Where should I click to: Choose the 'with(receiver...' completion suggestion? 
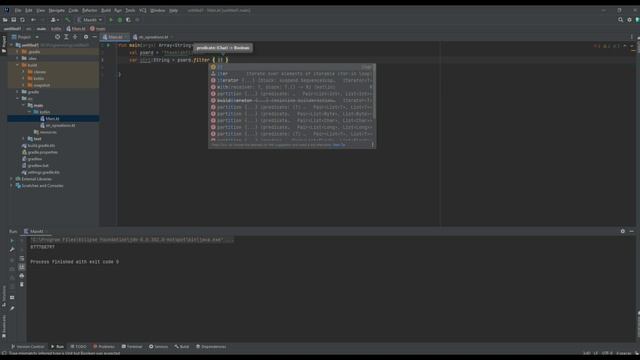coord(291,87)
